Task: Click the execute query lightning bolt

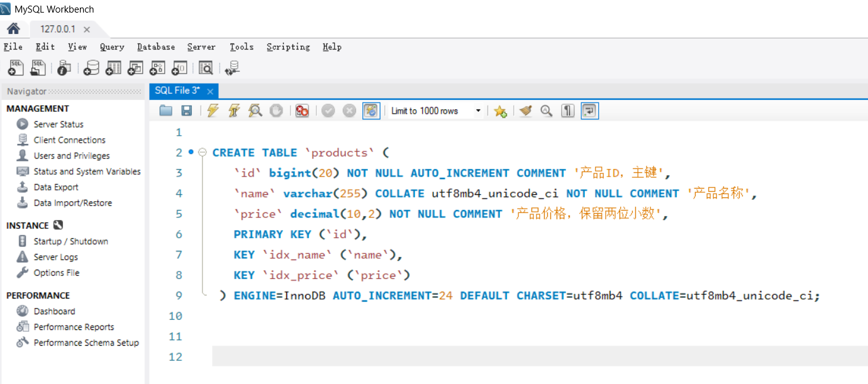Action: click(213, 111)
